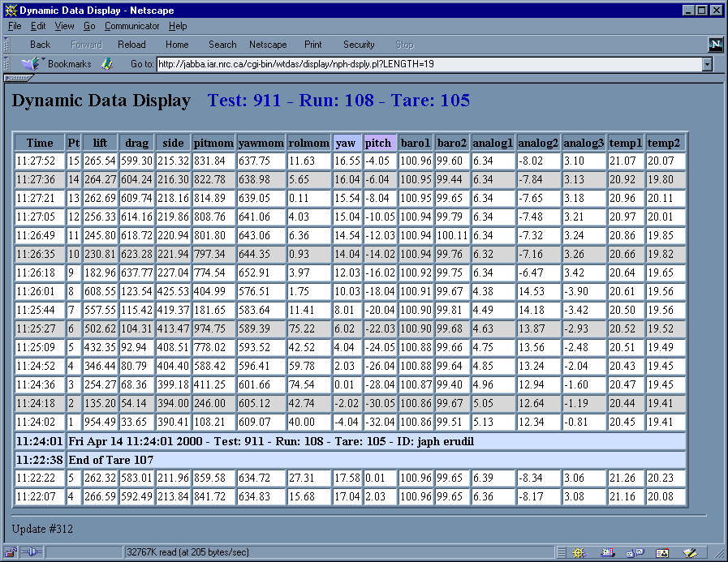728x562 pixels.
Task: Click the Time column header
Action: 40,143
